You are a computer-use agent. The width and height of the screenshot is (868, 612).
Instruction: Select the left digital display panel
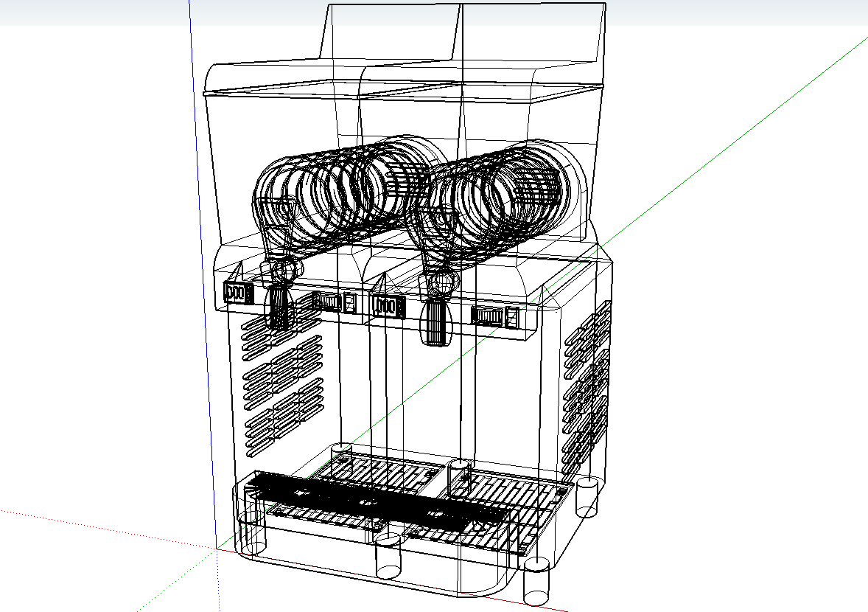coord(234,293)
